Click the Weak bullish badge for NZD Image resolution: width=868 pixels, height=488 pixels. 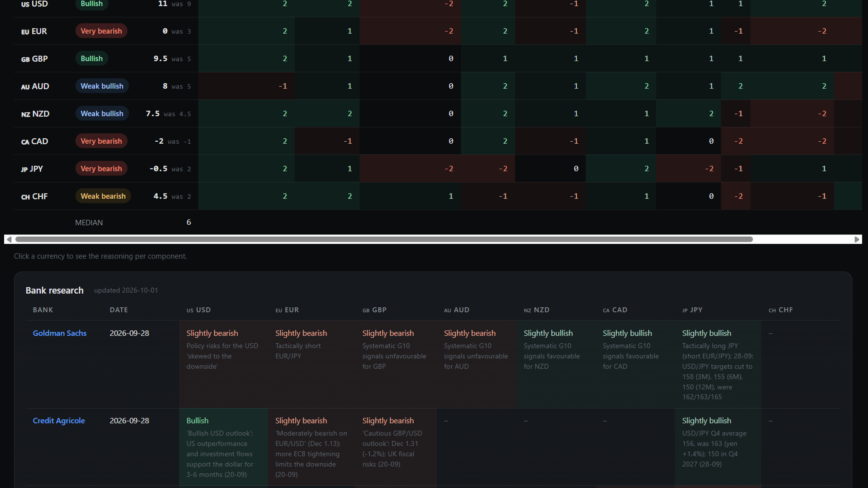pyautogui.click(x=102, y=114)
